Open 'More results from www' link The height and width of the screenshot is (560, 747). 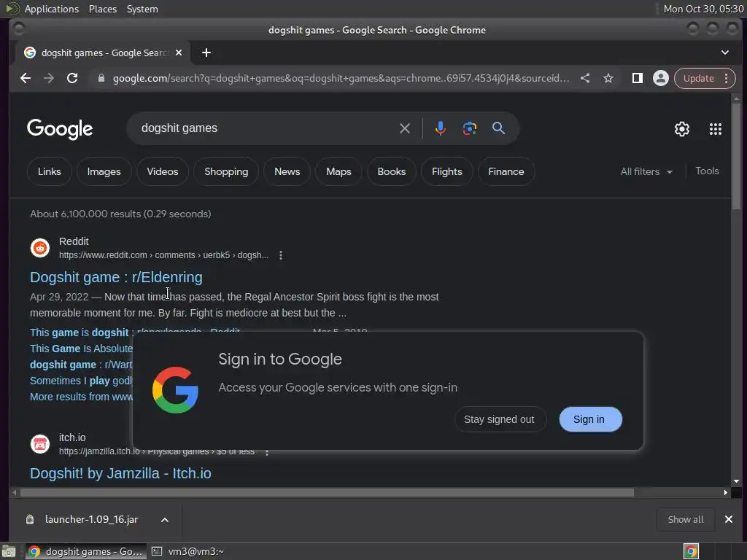pyautogui.click(x=81, y=397)
